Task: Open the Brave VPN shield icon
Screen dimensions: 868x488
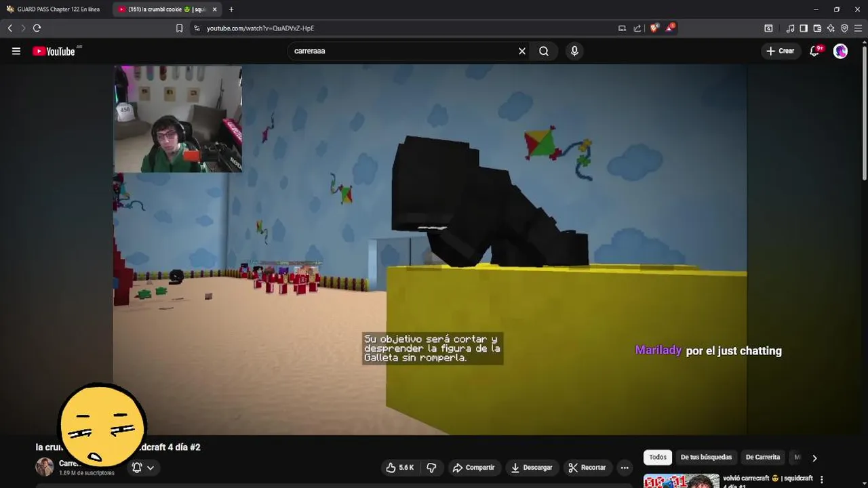Action: [844, 28]
